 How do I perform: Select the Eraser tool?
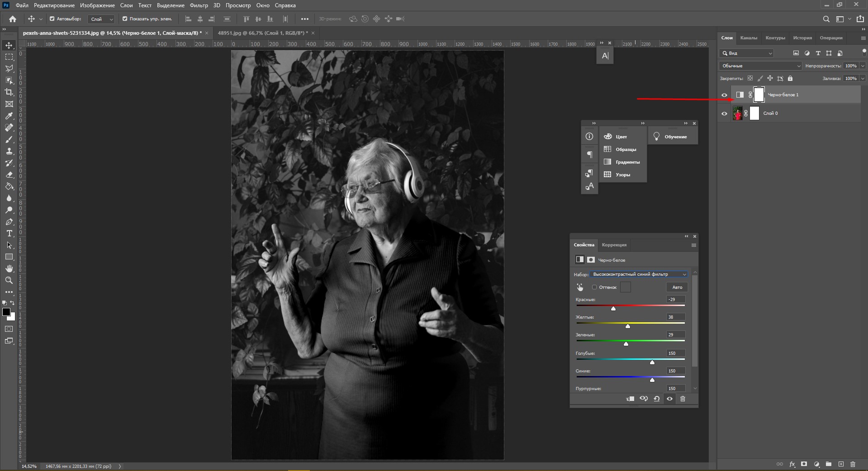coord(9,174)
